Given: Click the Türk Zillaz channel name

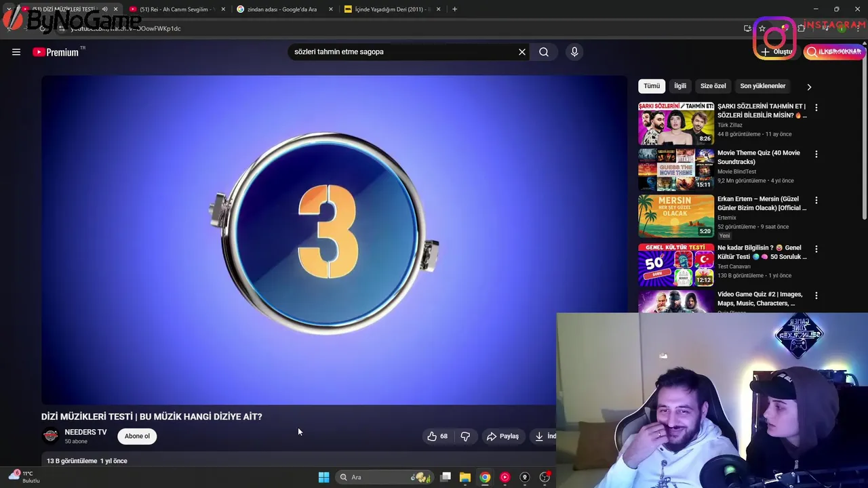Looking at the screenshot, I should point(730,125).
